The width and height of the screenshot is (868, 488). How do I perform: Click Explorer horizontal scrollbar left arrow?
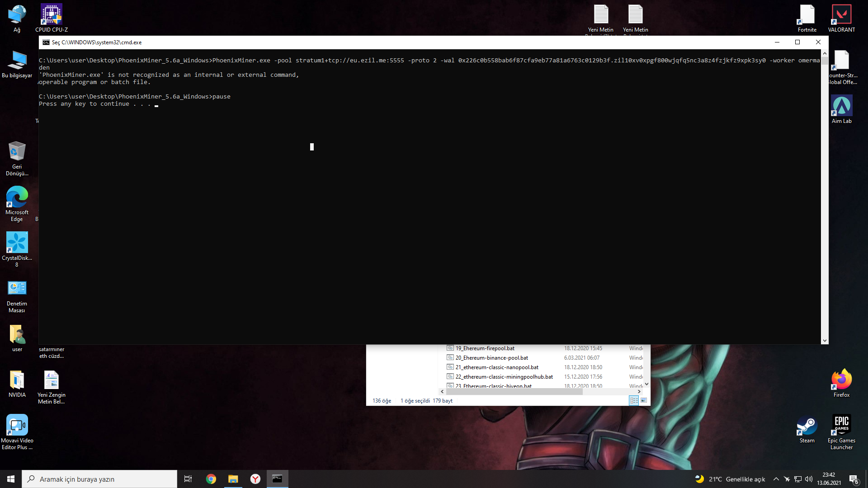(x=442, y=392)
